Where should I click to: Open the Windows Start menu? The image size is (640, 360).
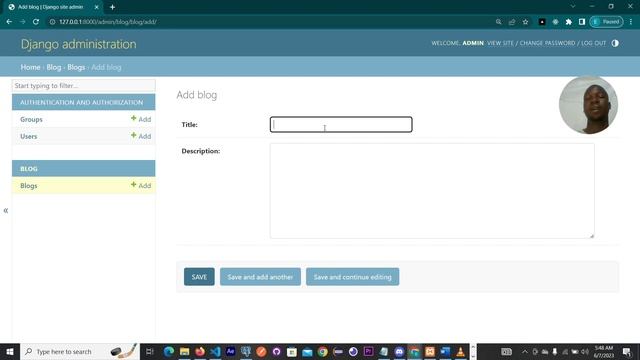pyautogui.click(x=10, y=351)
